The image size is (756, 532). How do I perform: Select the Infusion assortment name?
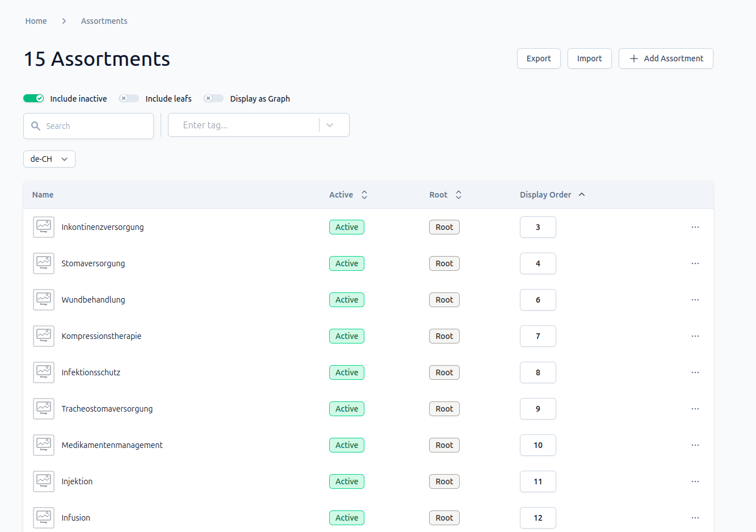(x=76, y=518)
